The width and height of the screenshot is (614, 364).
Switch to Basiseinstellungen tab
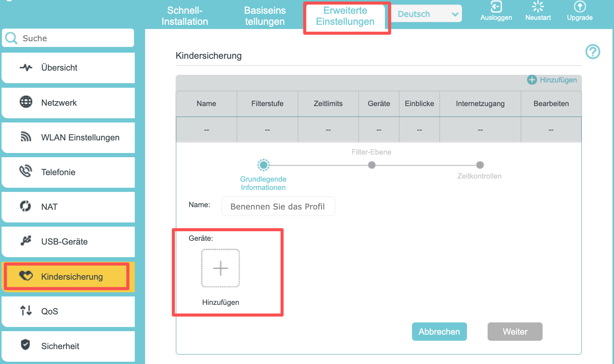[265, 16]
